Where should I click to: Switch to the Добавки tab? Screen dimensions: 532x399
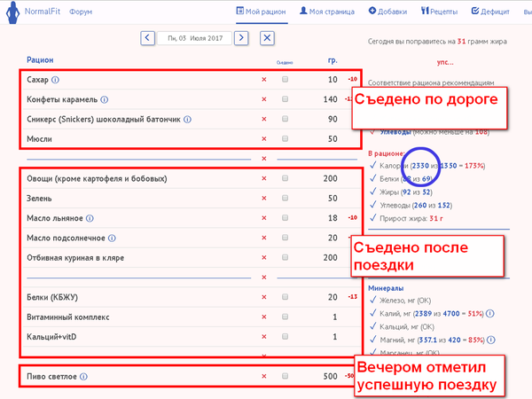pos(387,12)
